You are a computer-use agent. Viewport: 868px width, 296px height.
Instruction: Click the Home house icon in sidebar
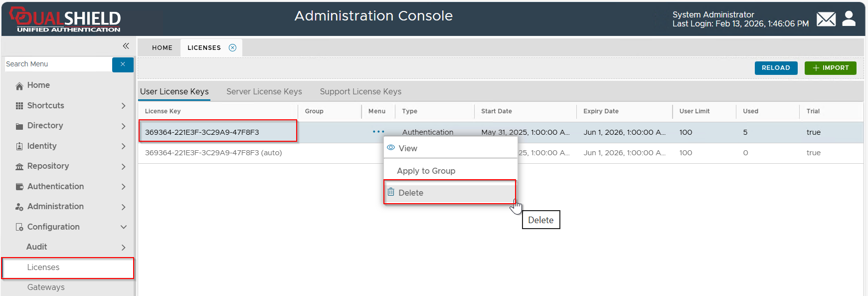(x=19, y=86)
